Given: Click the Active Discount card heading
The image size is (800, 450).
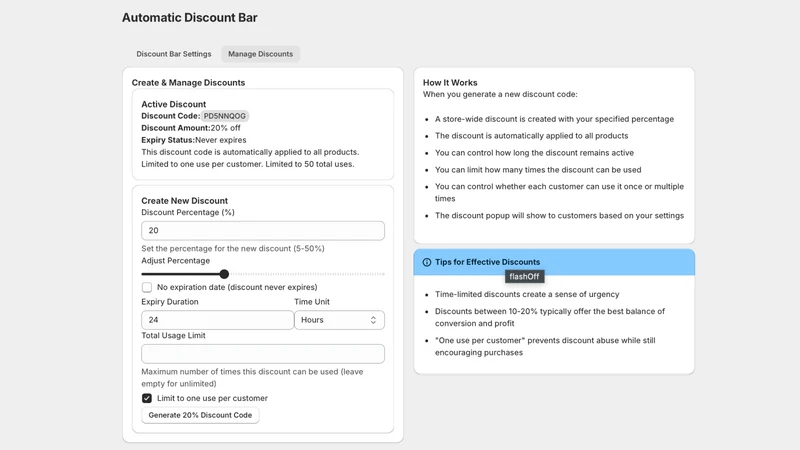Looking at the screenshot, I should pyautogui.click(x=173, y=104).
